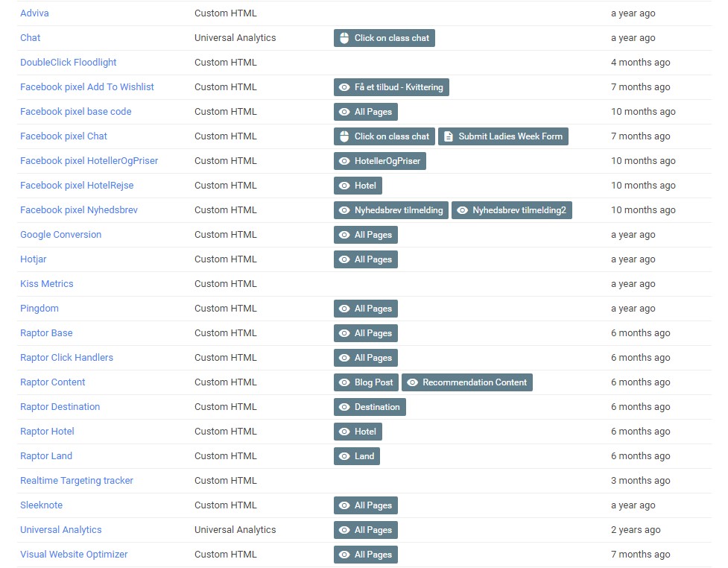Open the Visual Website Optimizer tag

tap(74, 555)
